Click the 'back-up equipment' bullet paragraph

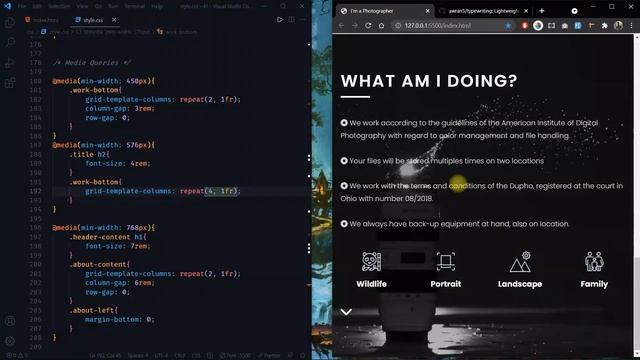(455, 224)
